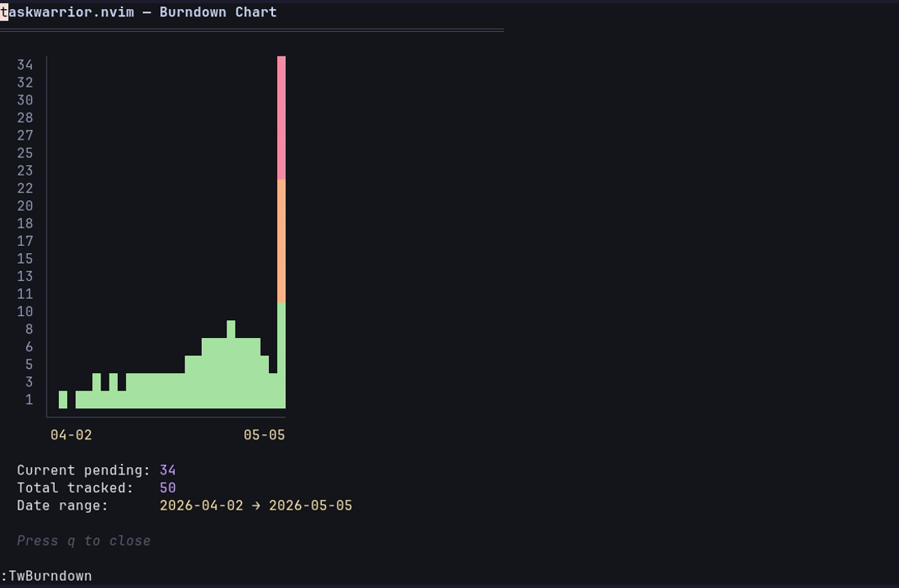Select the y-axis label 30
Image resolution: width=899 pixels, height=588 pixels.
click(25, 100)
